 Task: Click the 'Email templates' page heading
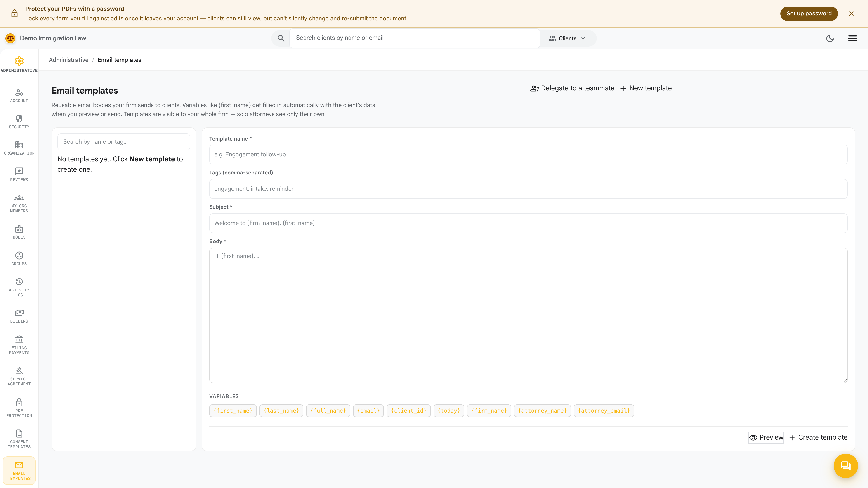(85, 91)
